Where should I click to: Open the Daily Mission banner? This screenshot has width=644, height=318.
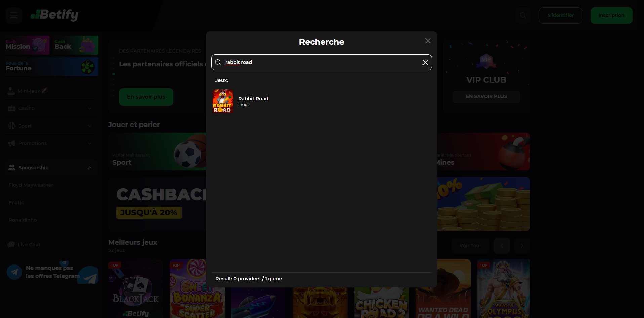click(x=27, y=45)
